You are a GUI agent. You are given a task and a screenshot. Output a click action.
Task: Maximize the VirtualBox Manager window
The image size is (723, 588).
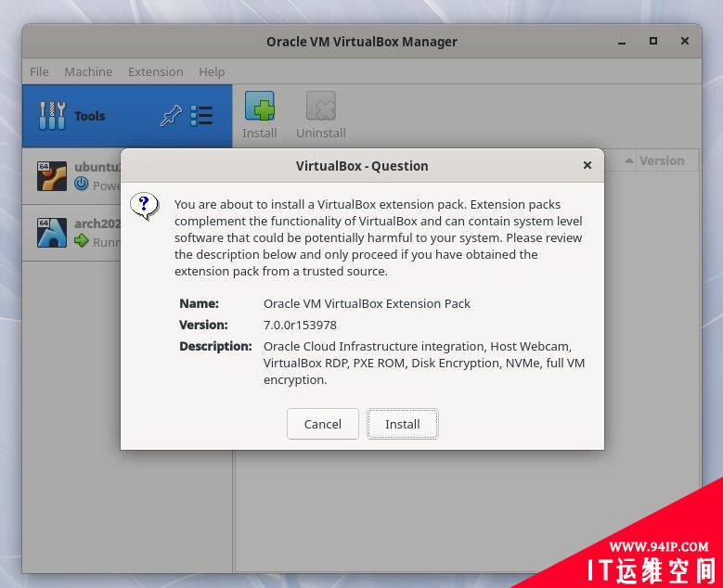point(652,41)
